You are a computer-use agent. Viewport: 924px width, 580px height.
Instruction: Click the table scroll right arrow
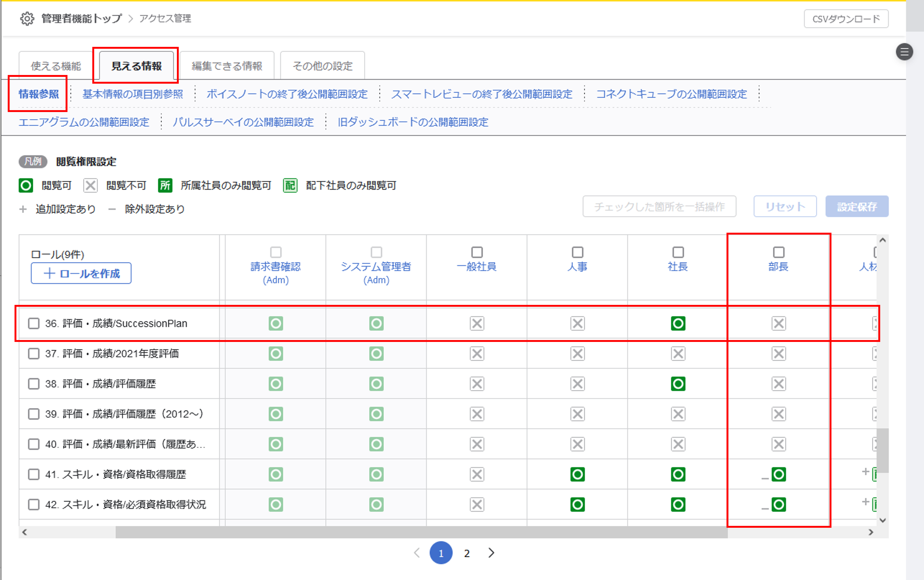point(871,532)
